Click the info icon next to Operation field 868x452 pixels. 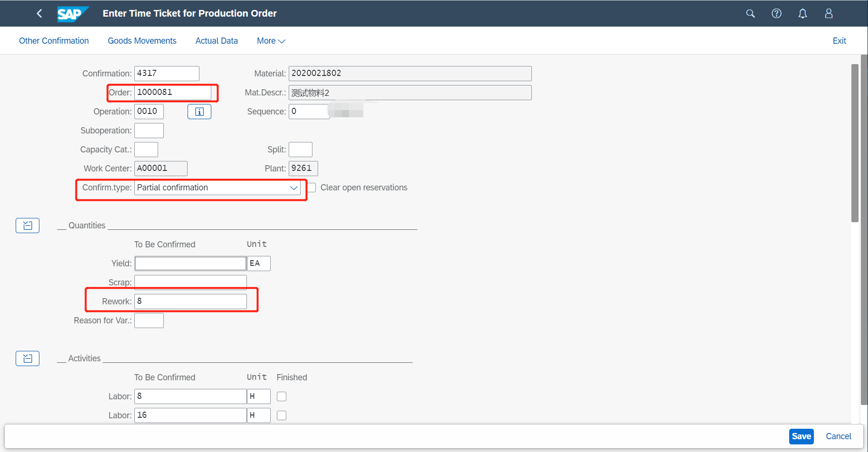[199, 111]
